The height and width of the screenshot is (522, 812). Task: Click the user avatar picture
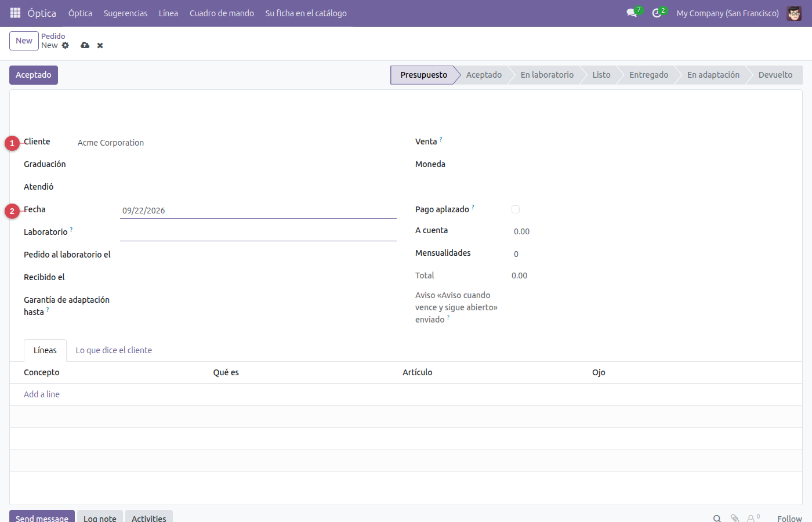(x=794, y=13)
